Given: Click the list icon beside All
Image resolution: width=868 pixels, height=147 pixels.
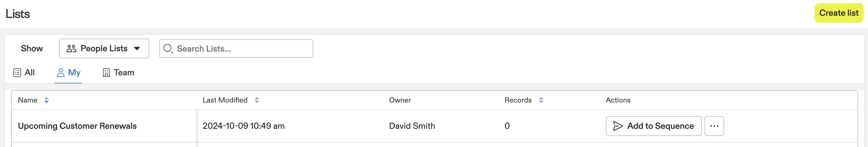Looking at the screenshot, I should [17, 73].
